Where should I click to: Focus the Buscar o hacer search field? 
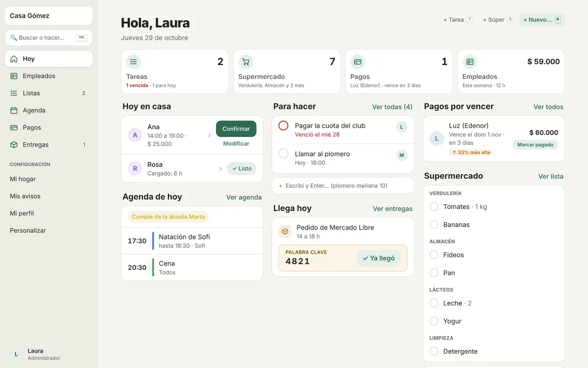[x=49, y=38]
